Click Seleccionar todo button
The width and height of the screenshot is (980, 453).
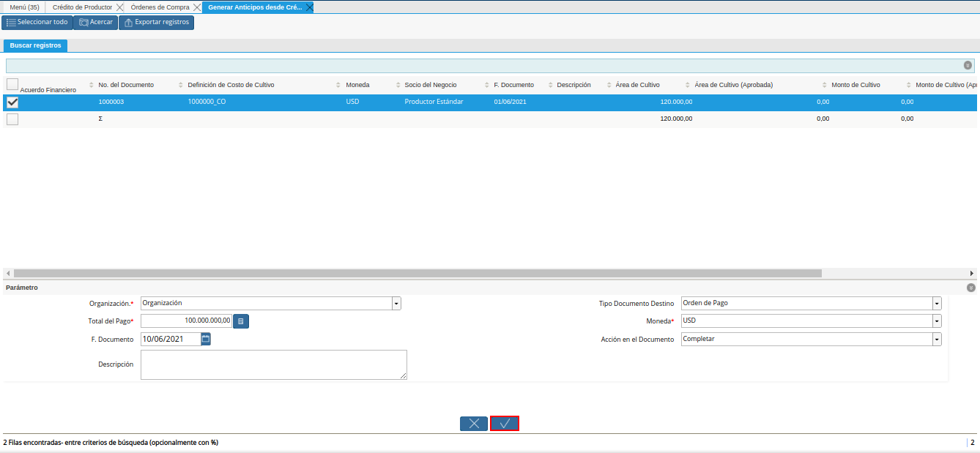(x=37, y=23)
